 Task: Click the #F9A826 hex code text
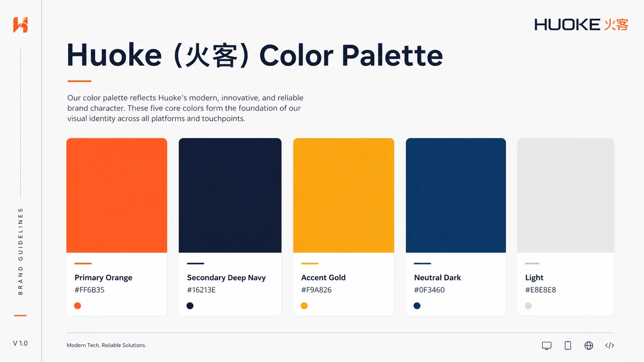316,290
